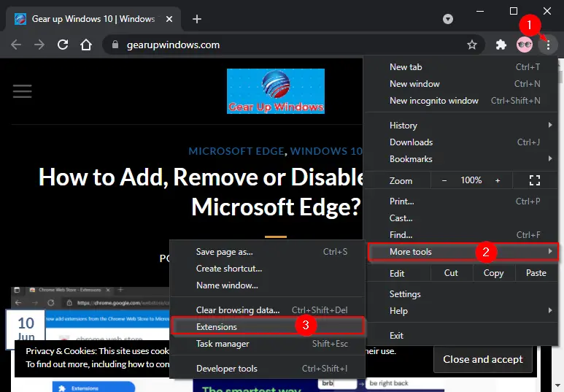Click the Close and accept cookie button
Image resolution: width=564 pixels, height=392 pixels.
coord(483,360)
